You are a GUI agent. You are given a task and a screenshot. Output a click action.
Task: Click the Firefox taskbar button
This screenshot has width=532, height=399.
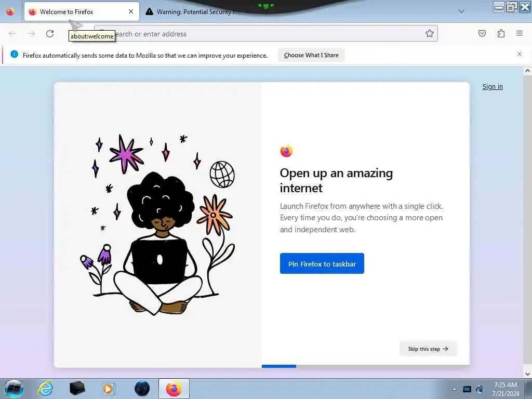click(x=174, y=389)
